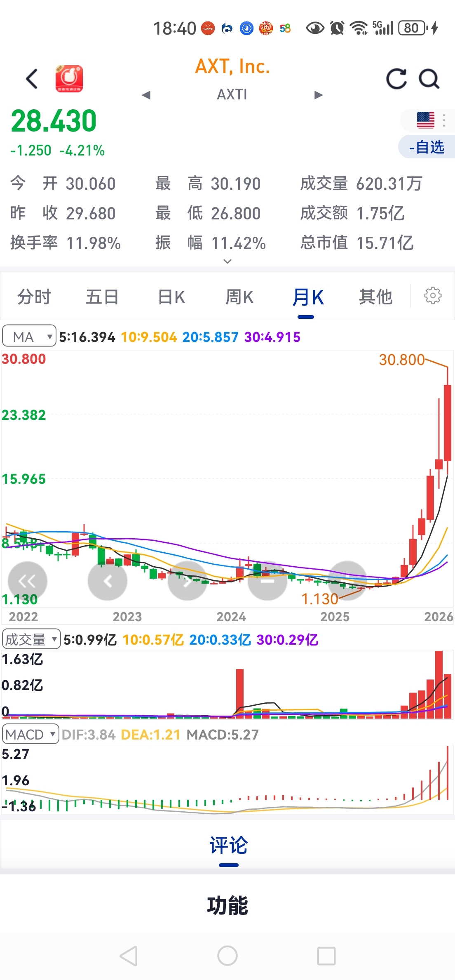Viewport: 455px width, 980px height.
Task: Remove stock from watchlist via -自选
Action: click(x=427, y=147)
